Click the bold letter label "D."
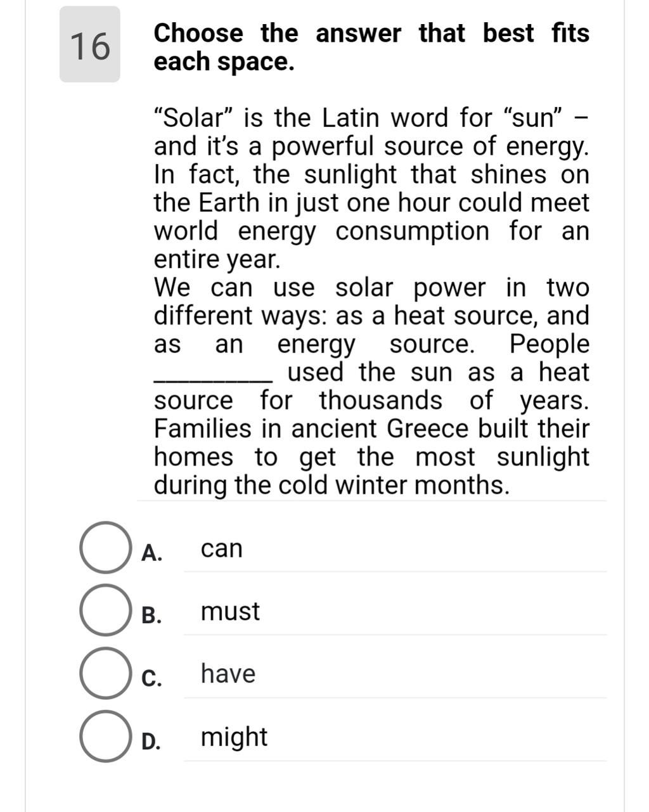Viewport: 649px width, 812px height. pyautogui.click(x=151, y=741)
